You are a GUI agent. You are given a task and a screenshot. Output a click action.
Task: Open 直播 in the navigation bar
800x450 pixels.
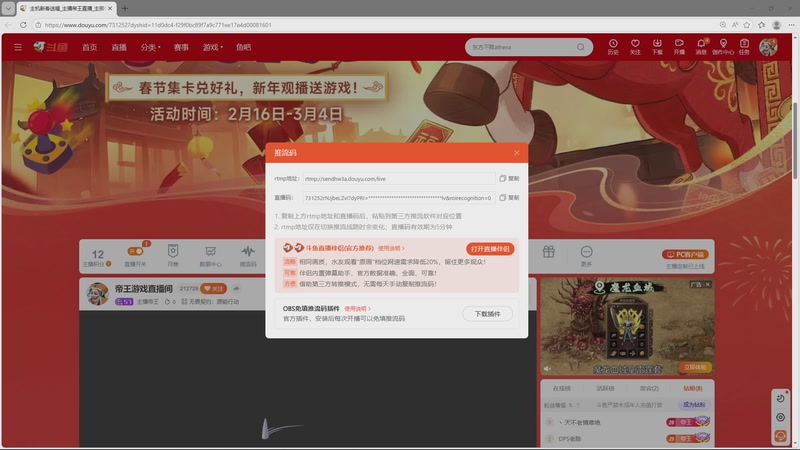point(119,47)
